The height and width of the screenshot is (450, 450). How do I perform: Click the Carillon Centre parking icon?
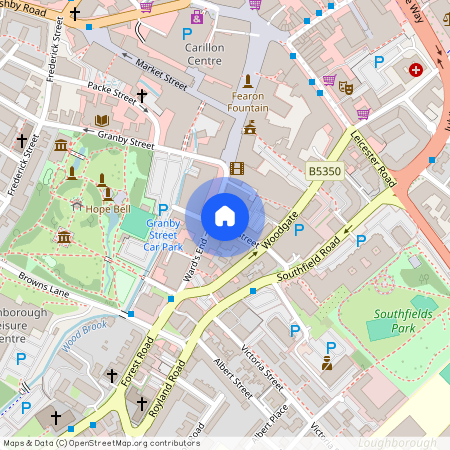(x=187, y=34)
